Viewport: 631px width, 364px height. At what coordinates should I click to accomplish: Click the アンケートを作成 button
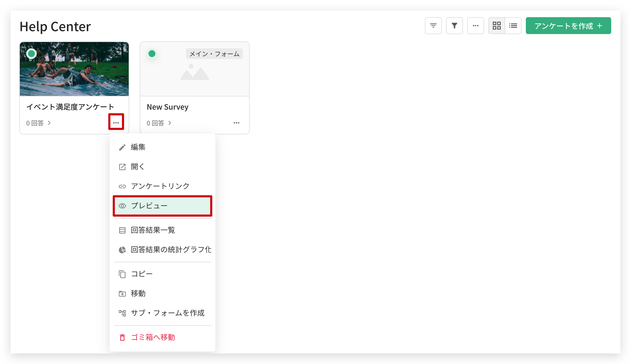(x=568, y=26)
